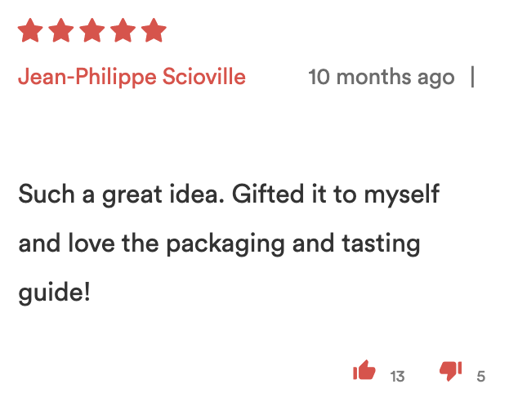Click the "10 months ago" timestamp
Screen dimensions: 518x420
point(381,78)
